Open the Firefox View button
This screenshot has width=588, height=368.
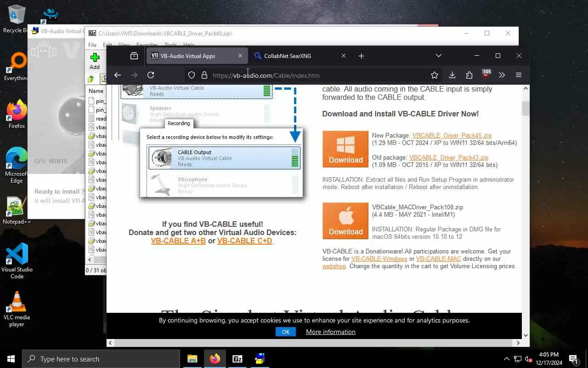coord(134,56)
